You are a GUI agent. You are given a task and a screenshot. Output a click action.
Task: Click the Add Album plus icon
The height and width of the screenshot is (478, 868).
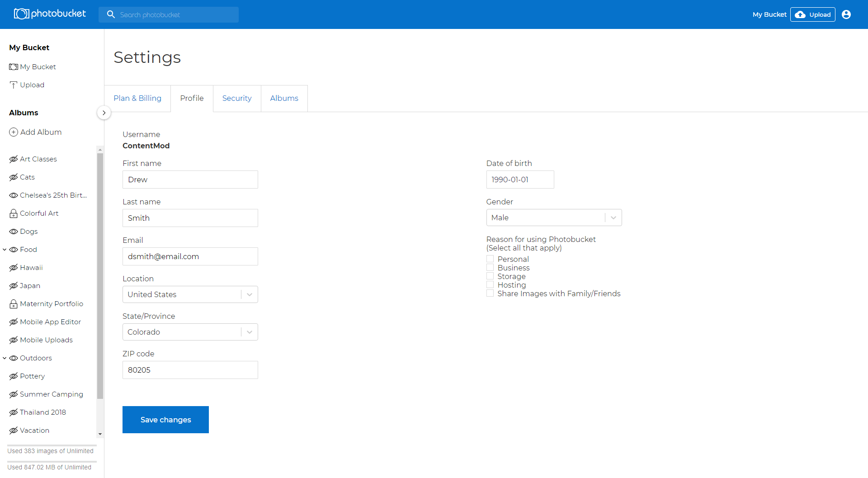(x=14, y=132)
